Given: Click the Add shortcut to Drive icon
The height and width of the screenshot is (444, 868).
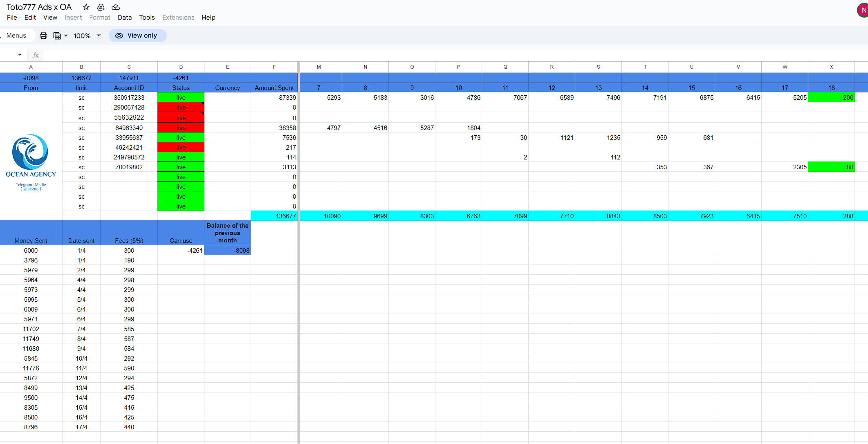Looking at the screenshot, I should pos(101,7).
